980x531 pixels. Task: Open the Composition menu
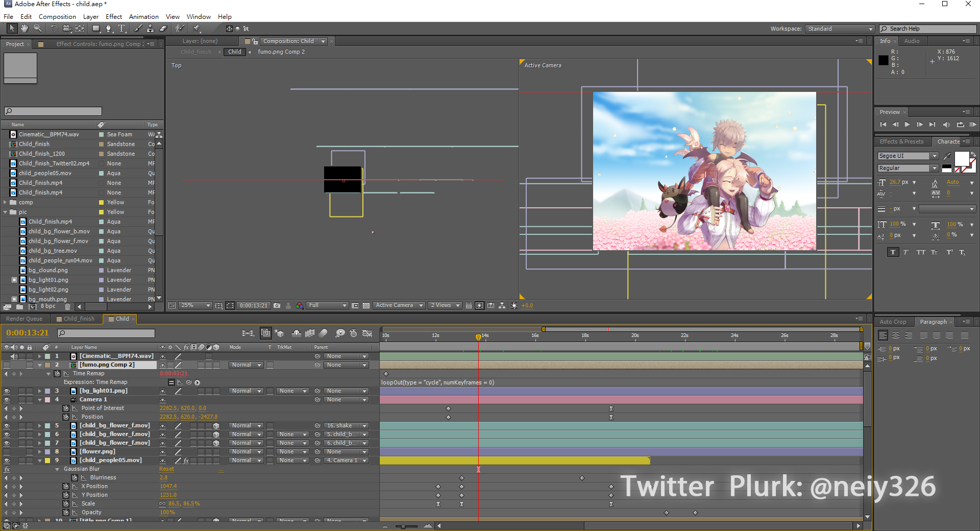click(57, 16)
